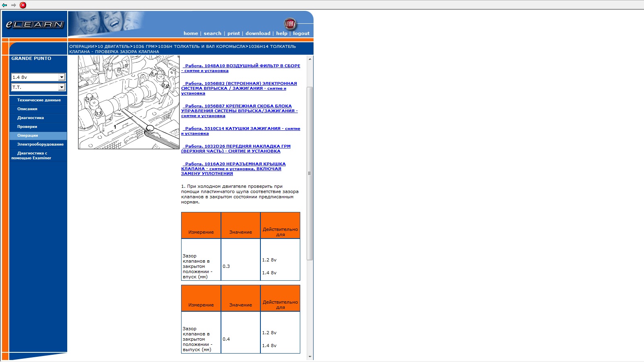Screen dimensions: 644x362
Task: Open the T.T. version dropdown
Action: [38, 87]
